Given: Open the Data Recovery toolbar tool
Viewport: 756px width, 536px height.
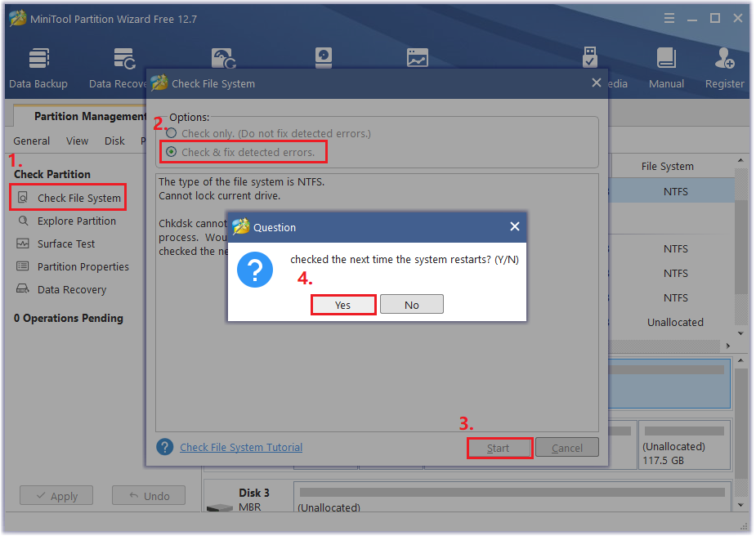Looking at the screenshot, I should coord(119,68).
